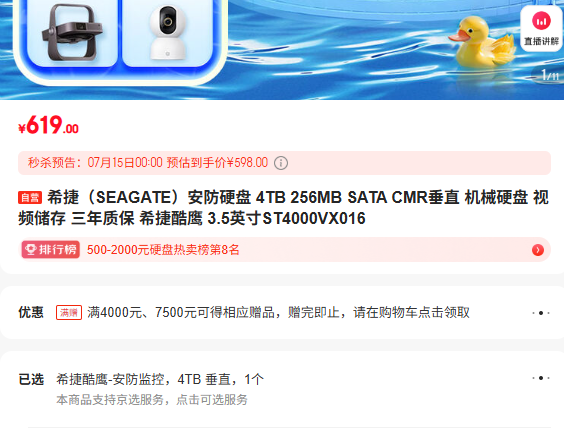Select the security camera product thumbnail
Viewport: 564px width, 436px height.
[168, 33]
